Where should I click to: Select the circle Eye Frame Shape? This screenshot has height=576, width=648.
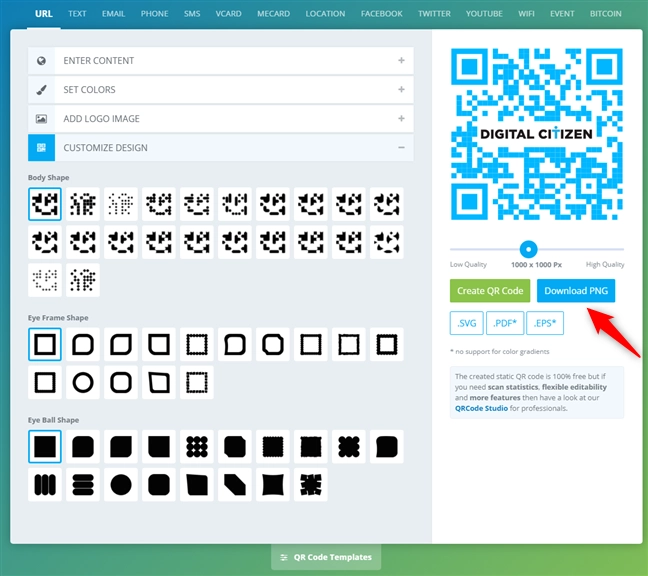(x=83, y=382)
